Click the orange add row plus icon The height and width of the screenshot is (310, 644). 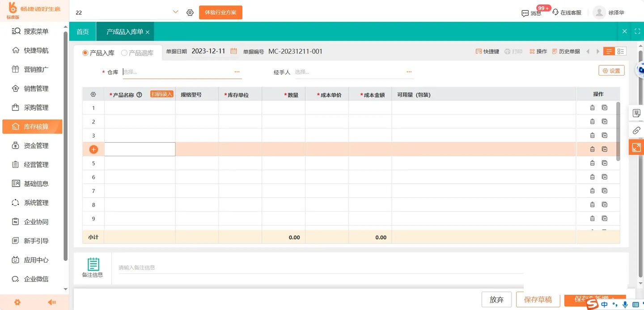click(93, 149)
